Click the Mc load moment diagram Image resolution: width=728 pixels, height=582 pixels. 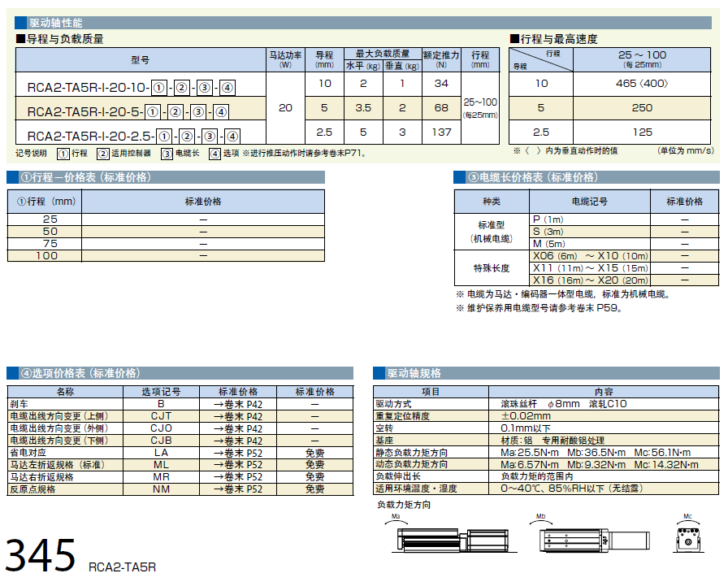click(x=688, y=537)
